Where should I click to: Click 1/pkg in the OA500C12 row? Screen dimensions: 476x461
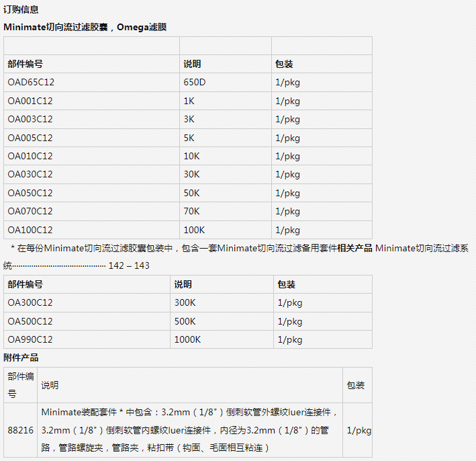[x=290, y=322]
